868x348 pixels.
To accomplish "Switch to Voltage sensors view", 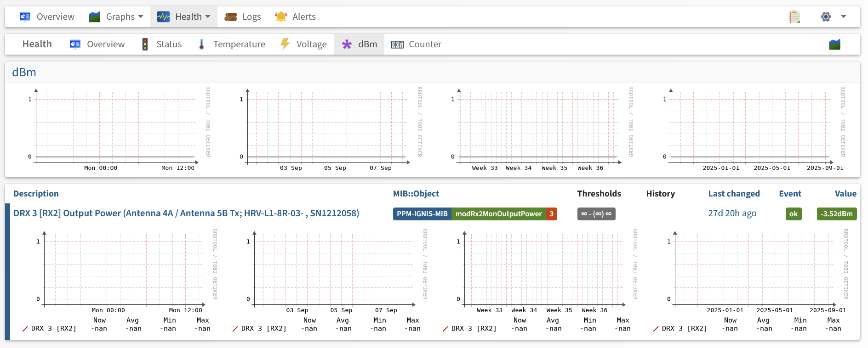I will 303,45.
